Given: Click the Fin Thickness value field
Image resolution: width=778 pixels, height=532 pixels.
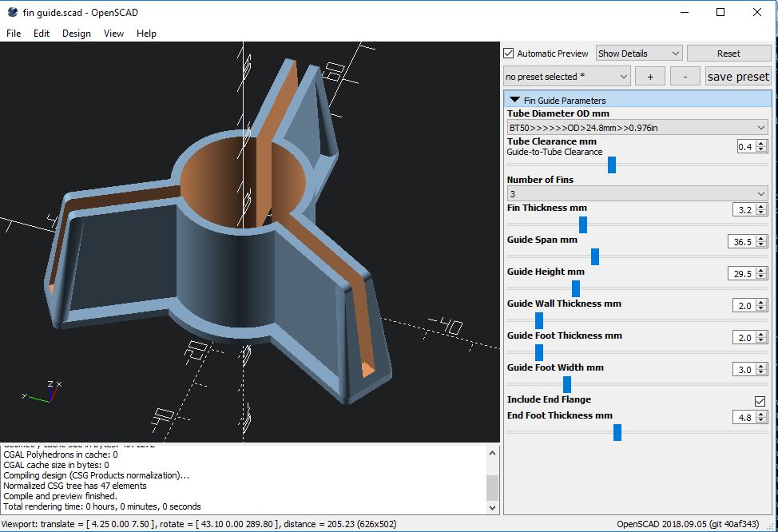Looking at the screenshot, I should (x=744, y=209).
